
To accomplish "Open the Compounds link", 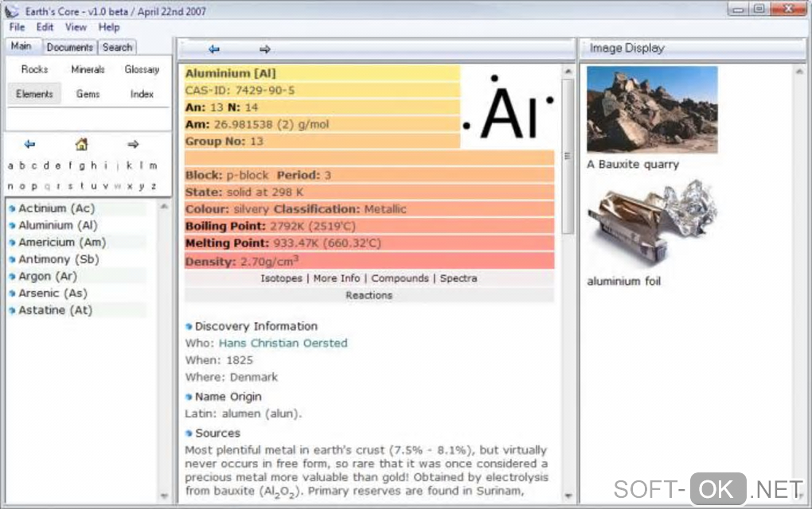I will 400,278.
